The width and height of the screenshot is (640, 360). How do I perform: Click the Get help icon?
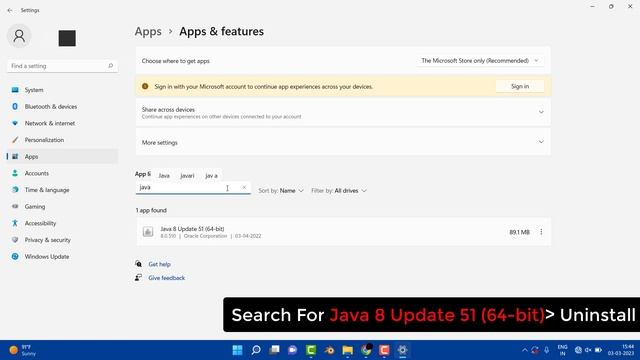(x=138, y=264)
